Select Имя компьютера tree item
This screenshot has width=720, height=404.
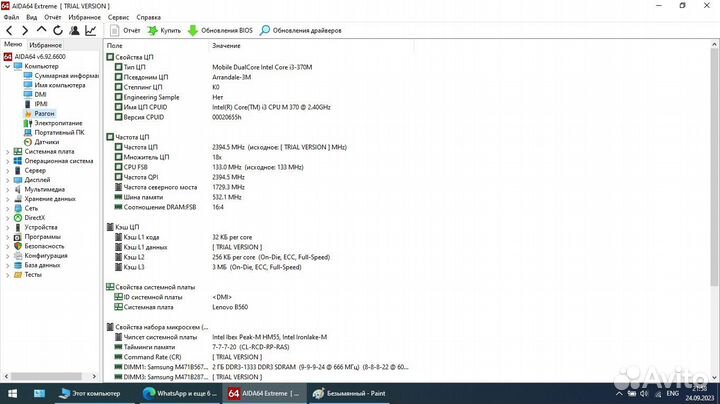click(x=55, y=85)
